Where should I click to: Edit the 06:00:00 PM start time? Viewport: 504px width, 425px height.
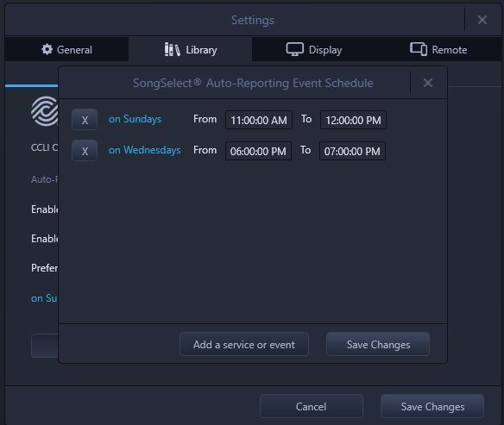tap(258, 151)
